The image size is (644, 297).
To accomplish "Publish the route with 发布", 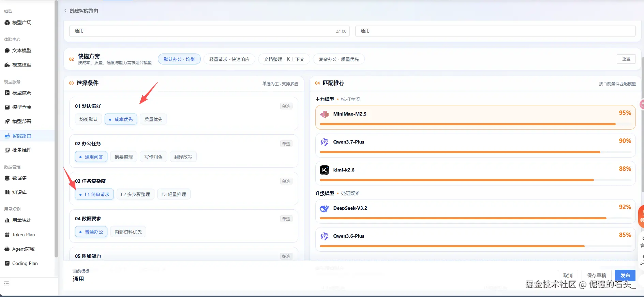I will tap(625, 276).
